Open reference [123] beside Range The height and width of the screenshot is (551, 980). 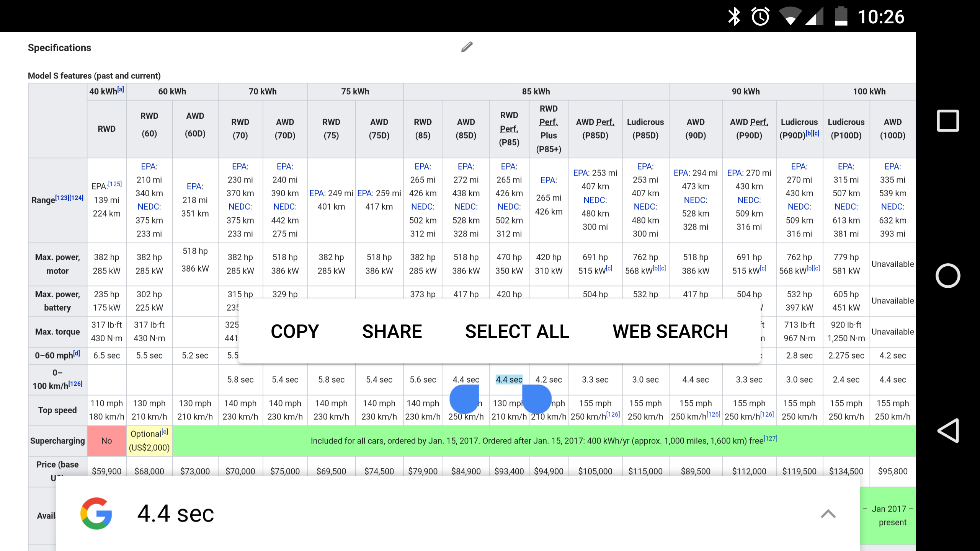(62, 198)
